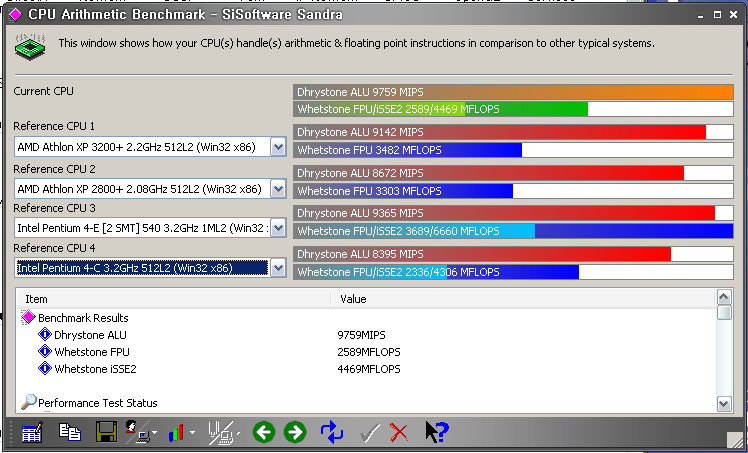The width and height of the screenshot is (748, 453).
Task: Click the scroll down arrow of results list
Action: click(x=724, y=404)
